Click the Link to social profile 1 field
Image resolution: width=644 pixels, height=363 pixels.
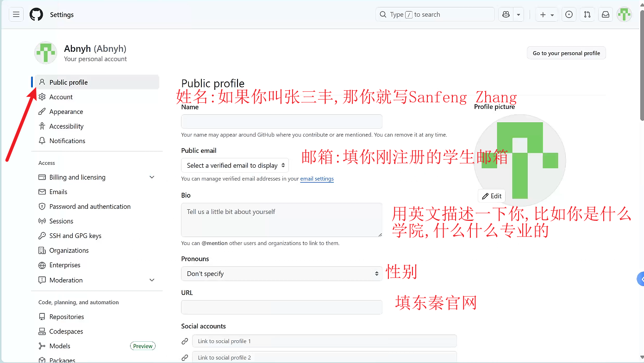(325, 341)
